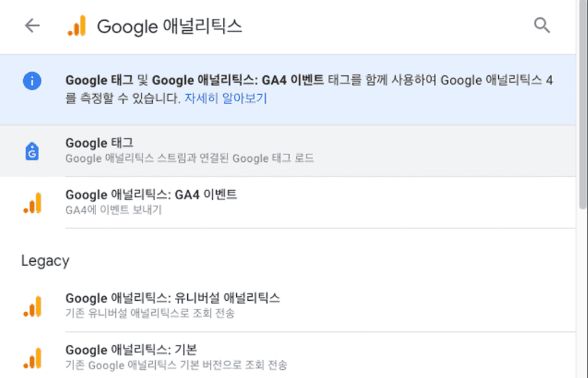Image resolution: width=588 pixels, height=378 pixels.
Task: Select Google 애널리틱스: 유니버설 애널리틱스 entry
Action: [172, 298]
